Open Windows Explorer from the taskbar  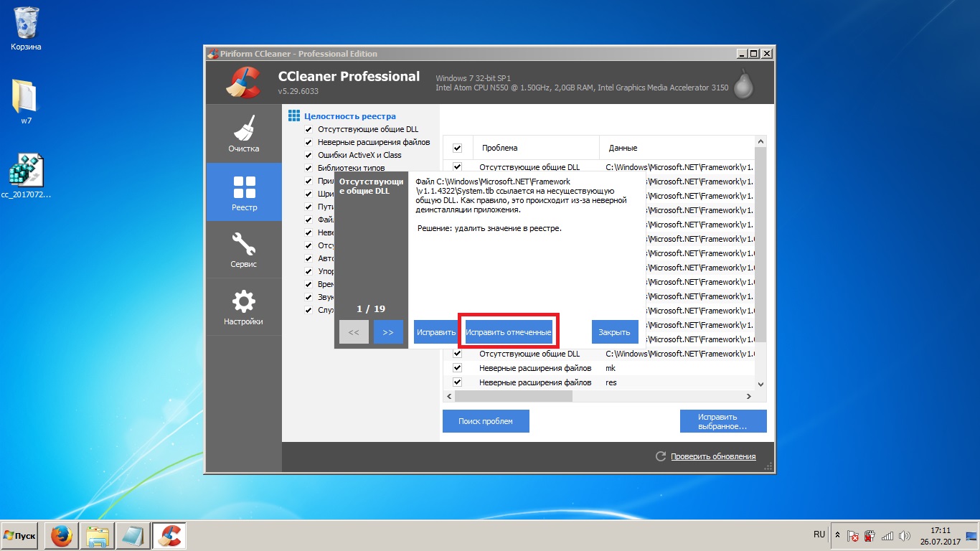tap(98, 536)
